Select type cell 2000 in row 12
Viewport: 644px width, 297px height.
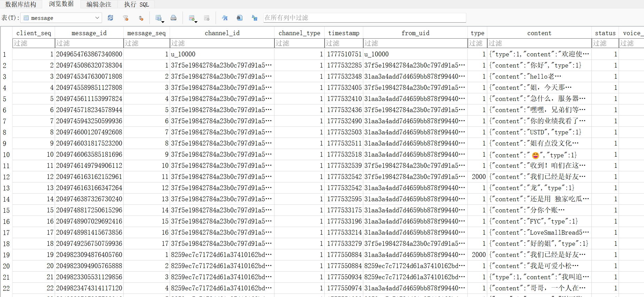pyautogui.click(x=478, y=177)
